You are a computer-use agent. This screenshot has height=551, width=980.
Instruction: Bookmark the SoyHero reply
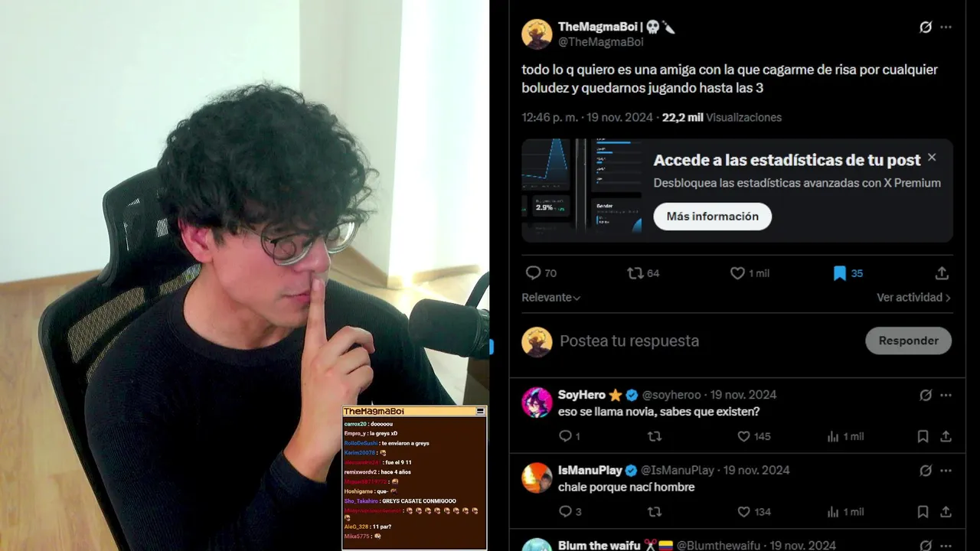coord(923,436)
